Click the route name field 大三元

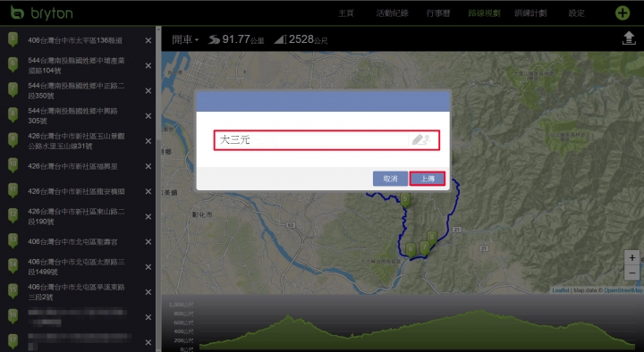click(x=326, y=140)
